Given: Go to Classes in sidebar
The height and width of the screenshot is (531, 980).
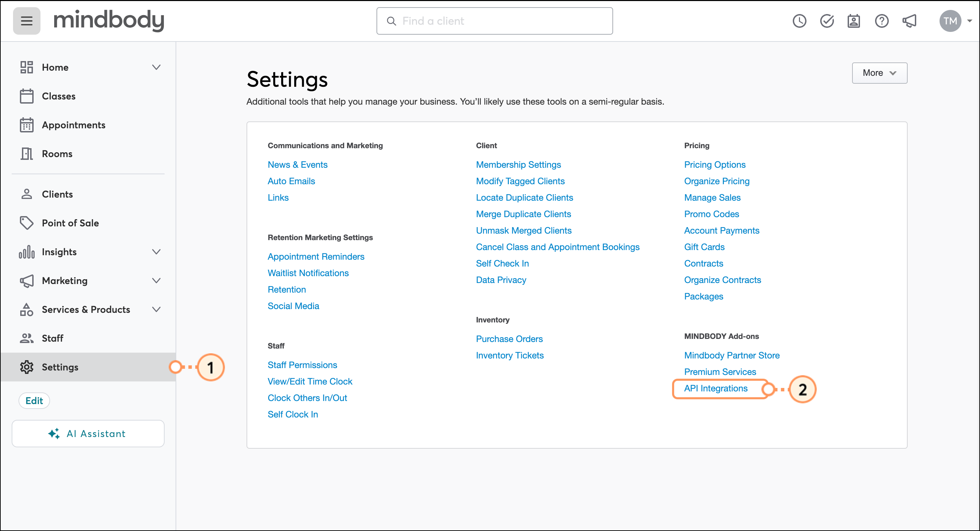Looking at the screenshot, I should click(x=59, y=96).
